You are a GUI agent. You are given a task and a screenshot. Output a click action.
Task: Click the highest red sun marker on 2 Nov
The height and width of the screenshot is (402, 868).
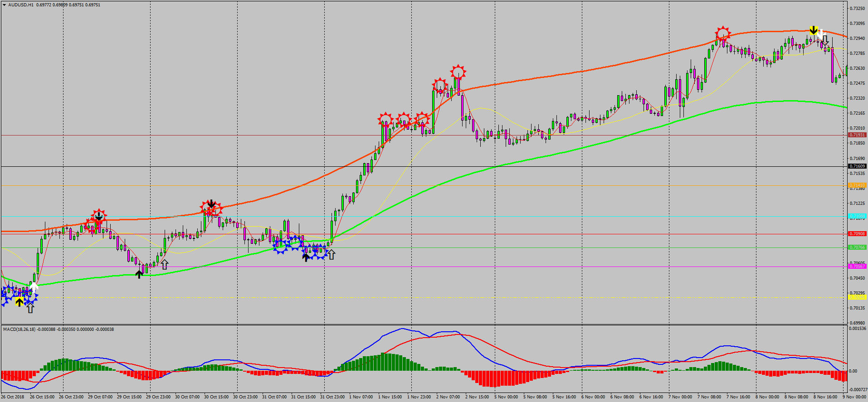pos(458,72)
